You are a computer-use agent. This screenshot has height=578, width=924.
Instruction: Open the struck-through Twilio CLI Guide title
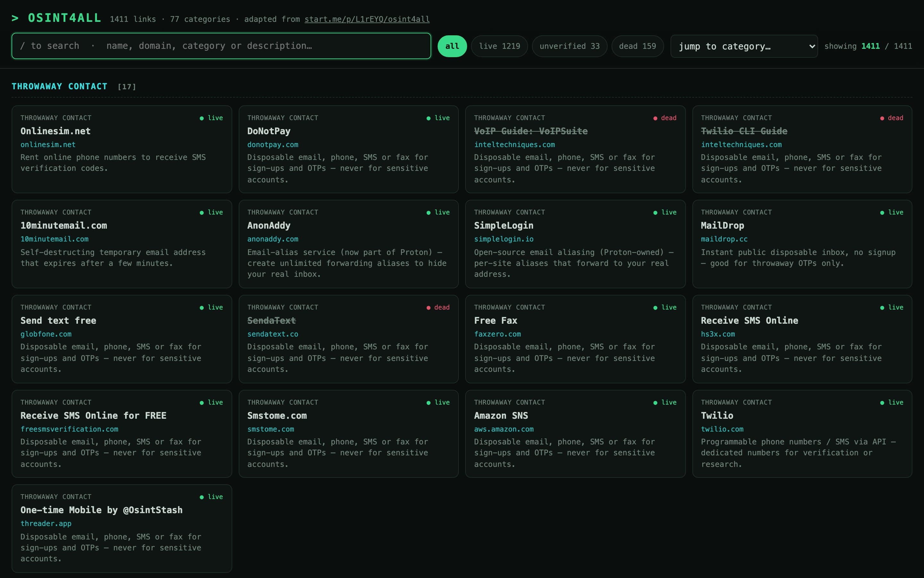[x=744, y=131]
